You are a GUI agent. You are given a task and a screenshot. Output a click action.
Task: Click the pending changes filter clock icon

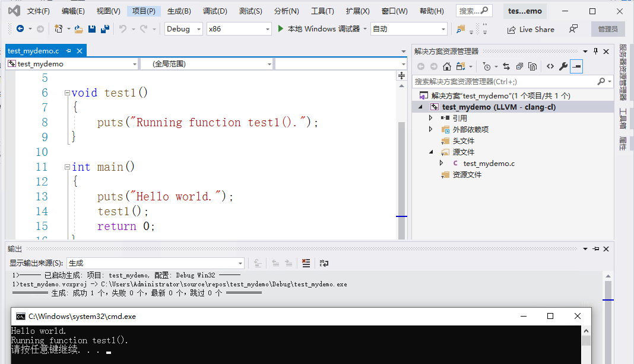[x=487, y=66]
